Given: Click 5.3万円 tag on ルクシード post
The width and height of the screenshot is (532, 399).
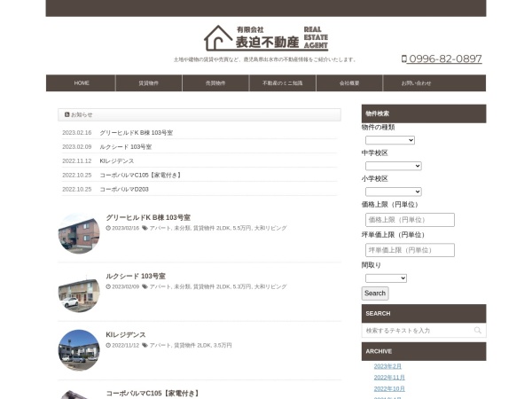Looking at the screenshot, I should (x=241, y=286).
